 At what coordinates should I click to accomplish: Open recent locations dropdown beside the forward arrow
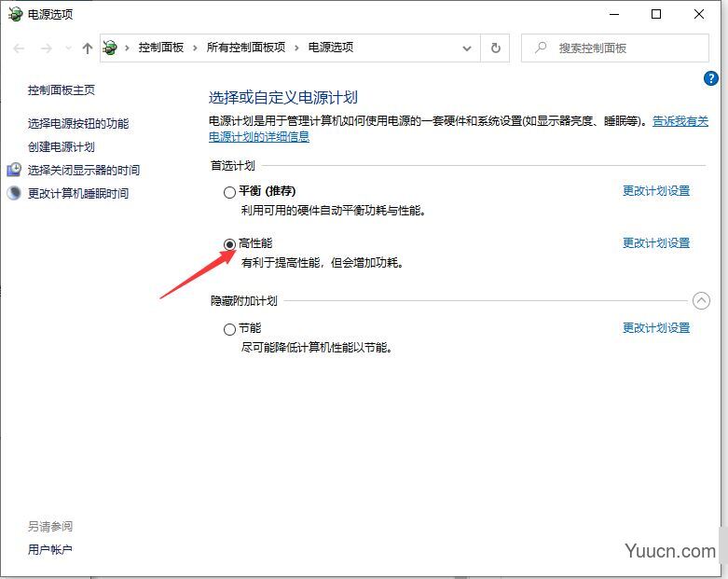pyautogui.click(x=69, y=48)
